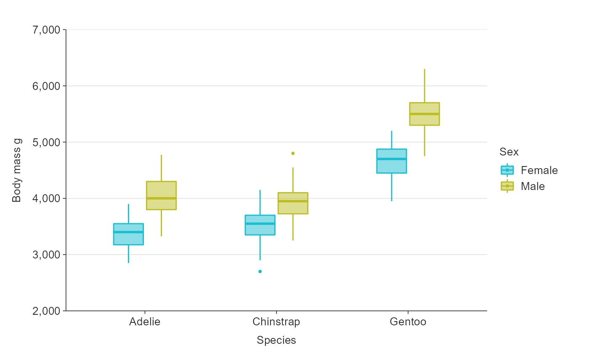589x364 pixels.
Task: Click the Chinstrap male high outlier point
Action: click(x=293, y=153)
